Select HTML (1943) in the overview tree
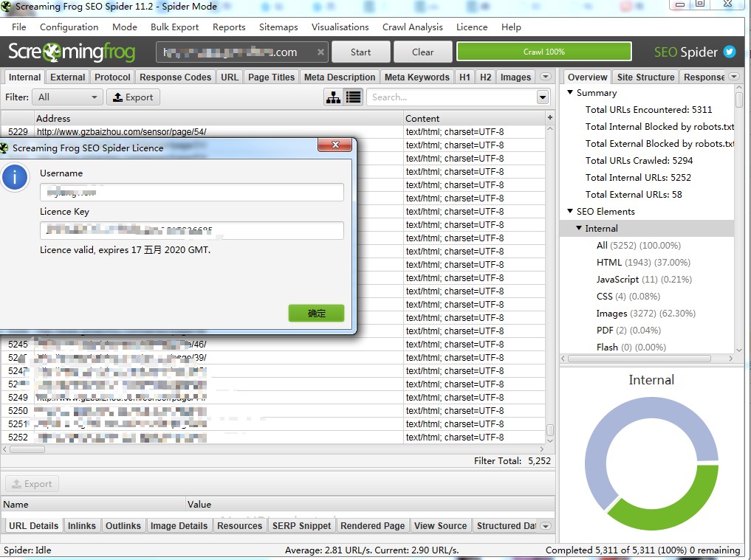Viewport: 751px width, 560px height. click(642, 262)
